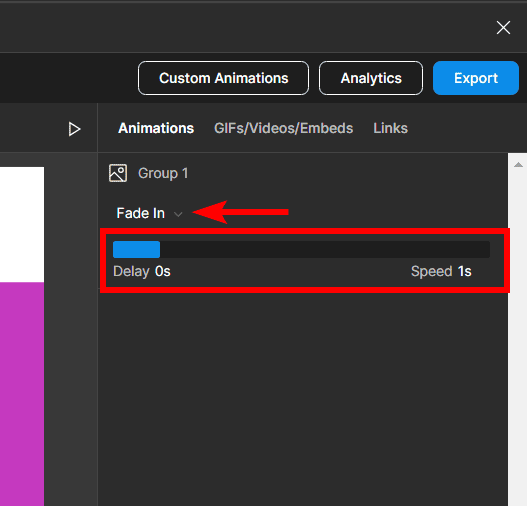Click the scrollbar up arrow
527x506 pixels.
[x=518, y=165]
